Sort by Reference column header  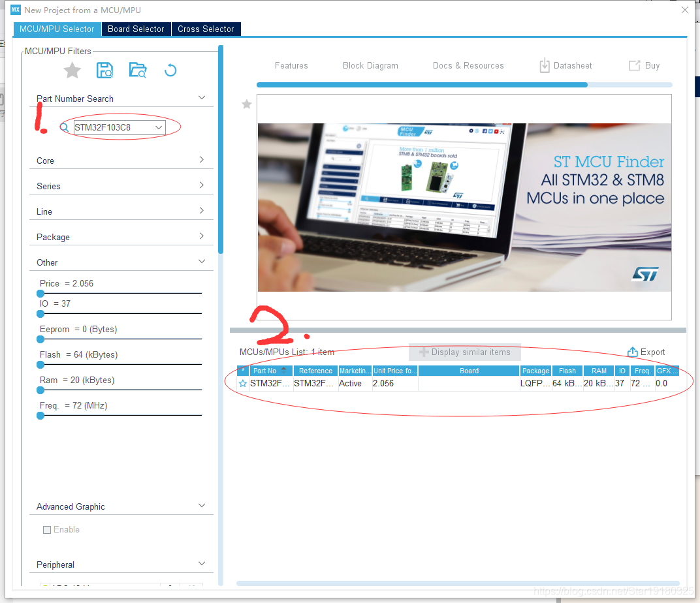pyautogui.click(x=315, y=371)
